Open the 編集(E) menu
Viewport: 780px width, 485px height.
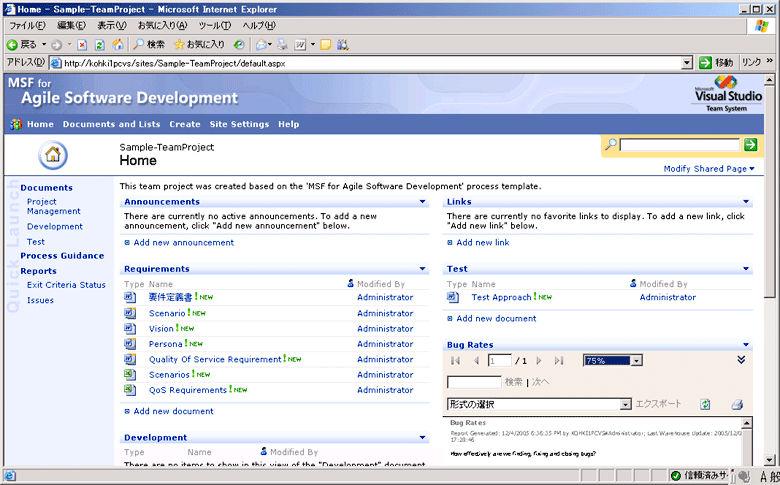pyautogui.click(x=71, y=25)
